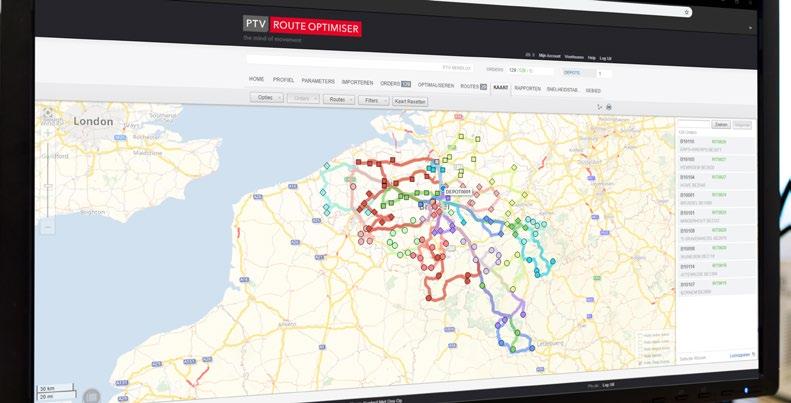This screenshot has height=403, width=791.
Task: Select the KAART tab
Action: coord(501,88)
